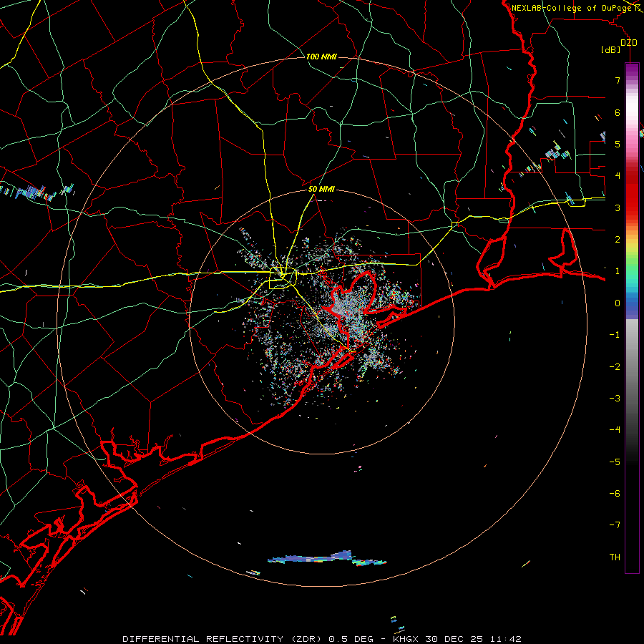Click the -1 dB tick label on the legend

click(x=615, y=335)
